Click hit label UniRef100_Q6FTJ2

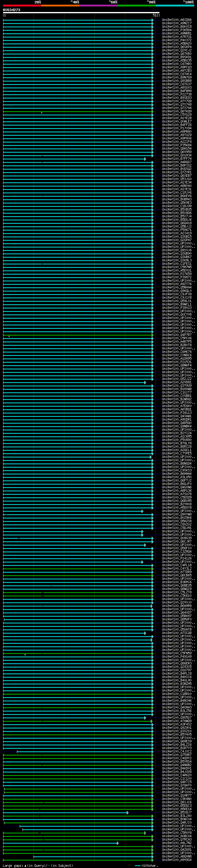177,481
